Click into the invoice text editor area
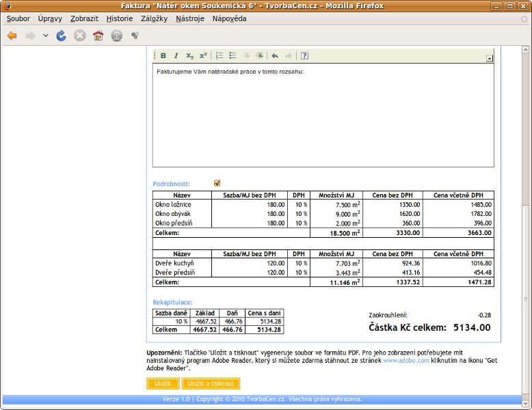 323,115
